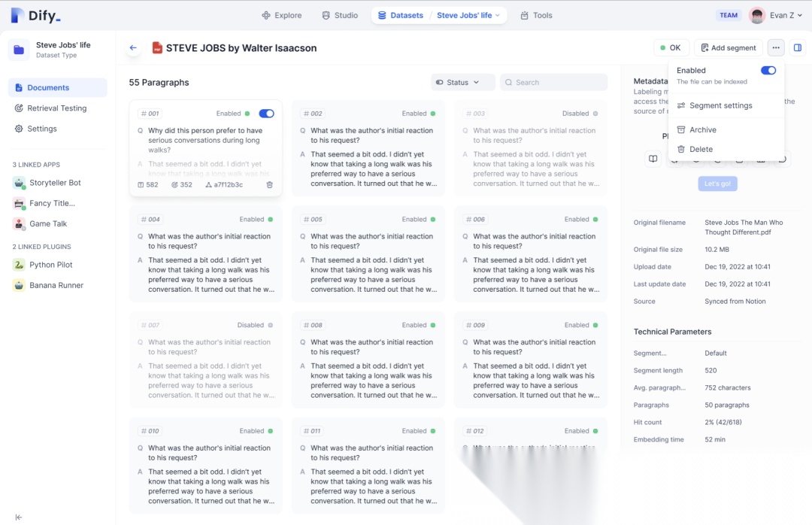Click the hash a7f12b3c in segment 001

224,184
